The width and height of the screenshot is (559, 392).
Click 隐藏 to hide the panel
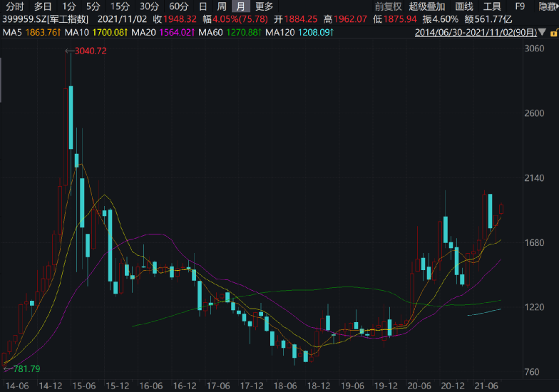pos(548,6)
